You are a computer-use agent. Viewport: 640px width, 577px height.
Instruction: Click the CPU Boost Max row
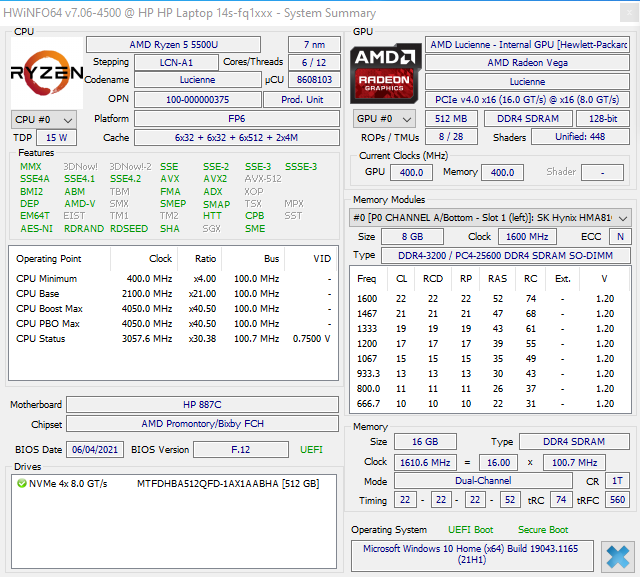coord(173,309)
